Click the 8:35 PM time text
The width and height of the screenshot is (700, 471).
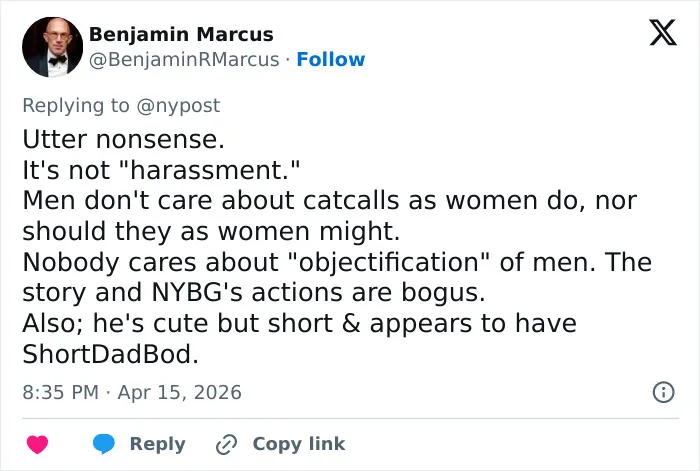pyautogui.click(x=61, y=392)
